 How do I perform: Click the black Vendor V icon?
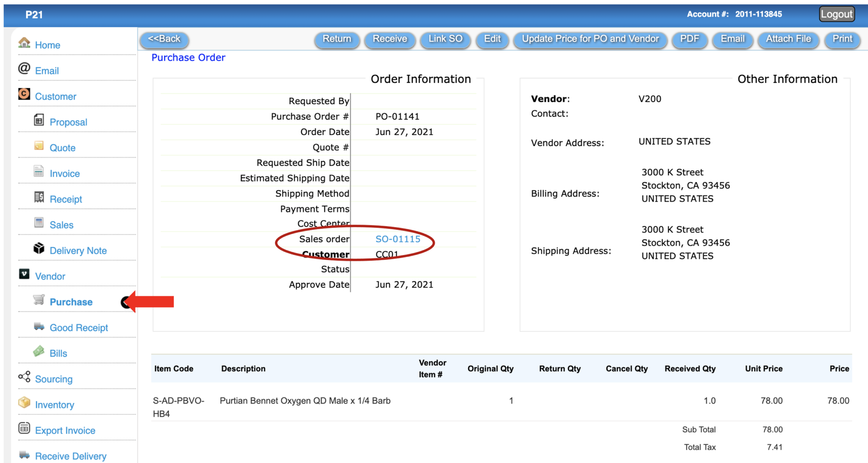[x=24, y=274]
